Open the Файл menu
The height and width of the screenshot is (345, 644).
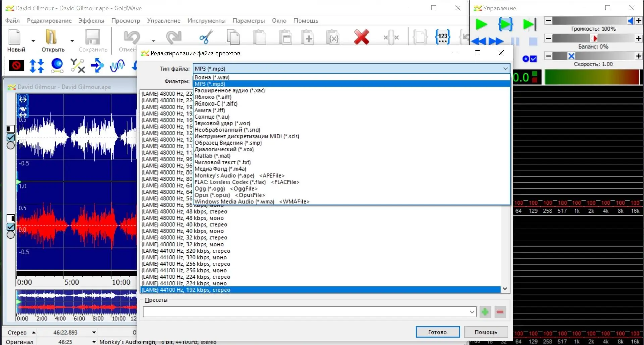click(x=12, y=21)
